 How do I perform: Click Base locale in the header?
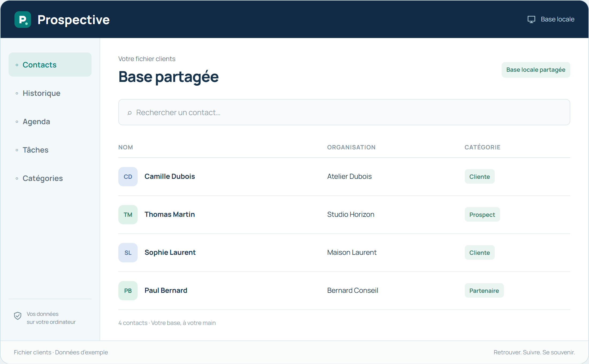557,19
